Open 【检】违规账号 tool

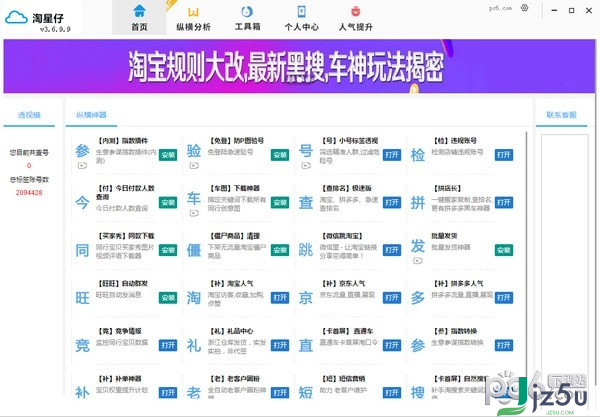coord(504,155)
